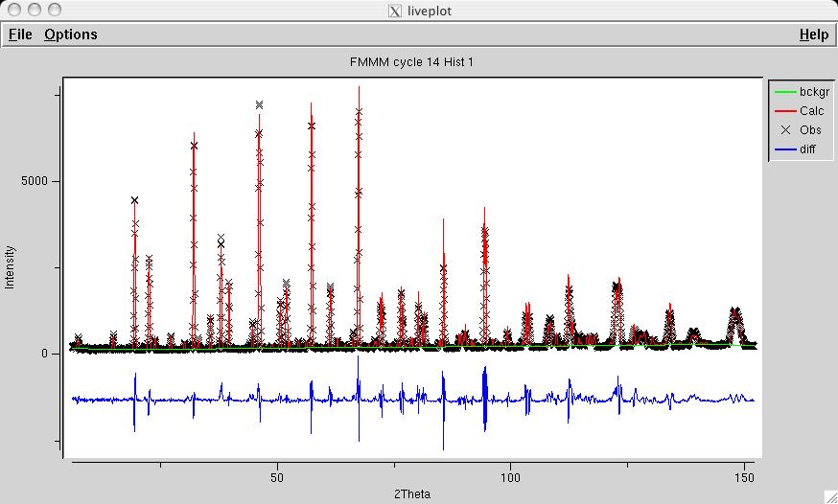Select the "Calc" legend label
838x504 pixels.
(811, 111)
